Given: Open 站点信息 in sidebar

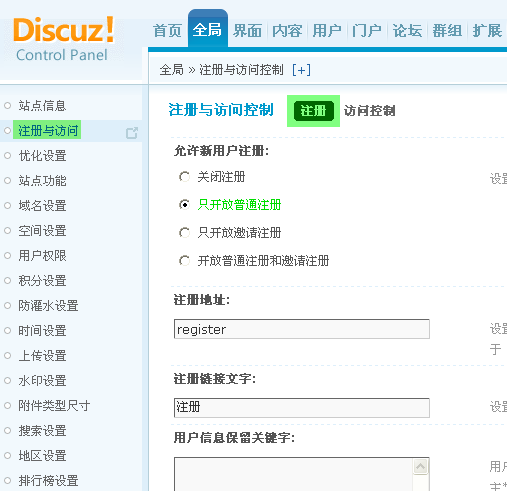Looking at the screenshot, I should click(42, 106).
